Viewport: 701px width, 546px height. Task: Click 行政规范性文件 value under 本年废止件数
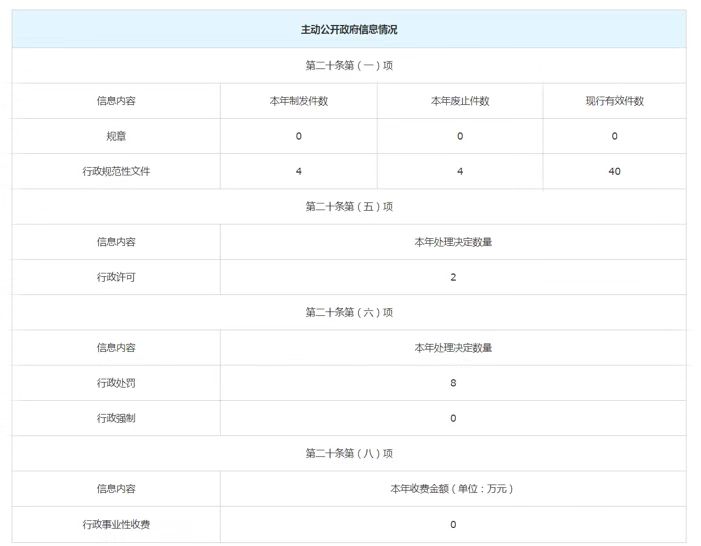click(460, 171)
